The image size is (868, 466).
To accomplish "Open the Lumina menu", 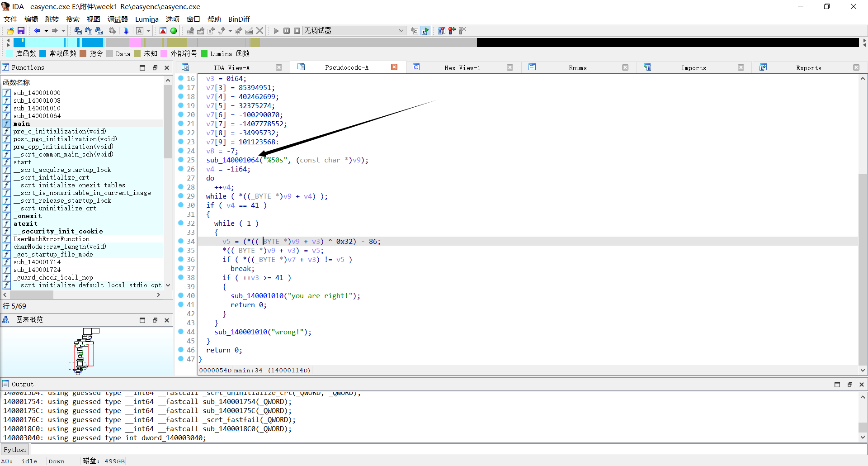I will pyautogui.click(x=147, y=19).
